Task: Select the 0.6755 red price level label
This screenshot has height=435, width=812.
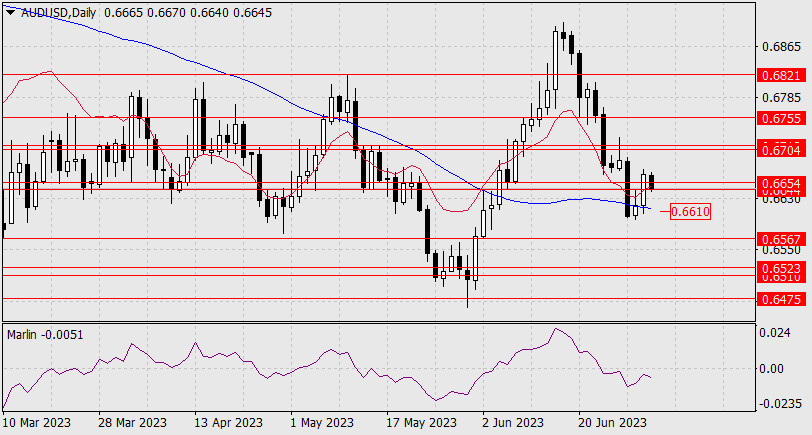Action: (780, 118)
